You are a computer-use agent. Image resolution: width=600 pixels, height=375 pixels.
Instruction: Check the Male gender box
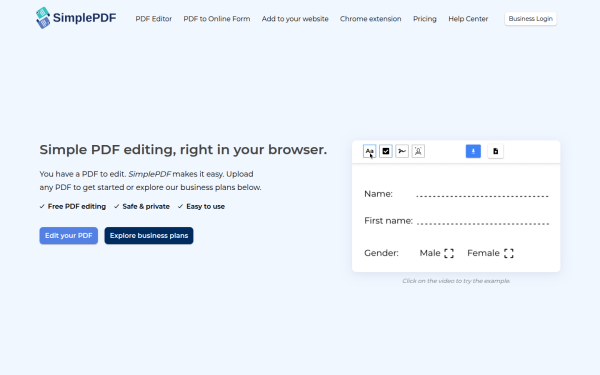(449, 253)
